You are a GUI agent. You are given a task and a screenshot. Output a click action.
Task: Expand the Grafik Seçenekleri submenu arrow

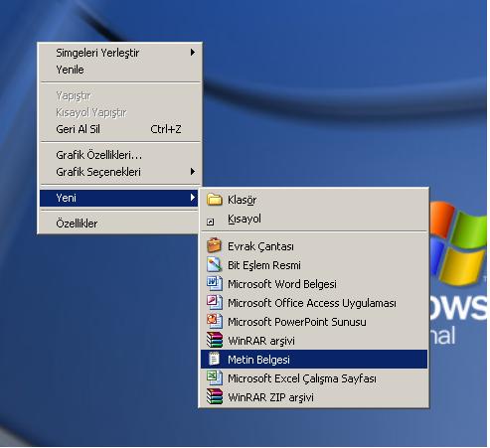coord(193,172)
